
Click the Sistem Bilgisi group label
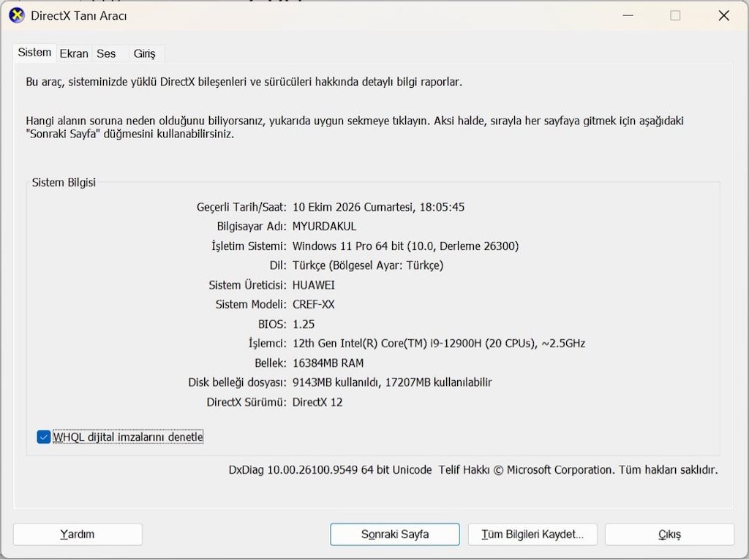pyautogui.click(x=64, y=182)
